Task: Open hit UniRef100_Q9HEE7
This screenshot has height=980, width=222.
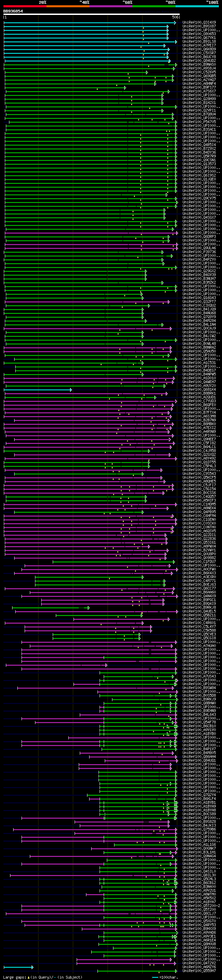Action: pos(199,439)
